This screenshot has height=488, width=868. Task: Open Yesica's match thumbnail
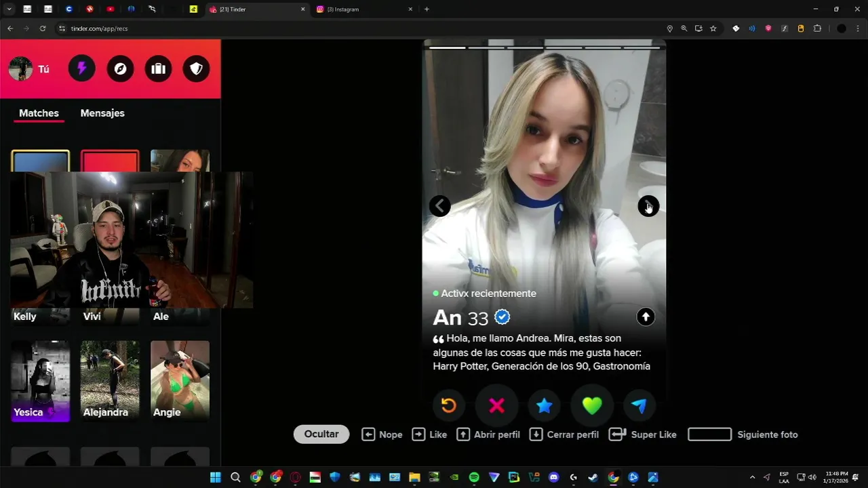coord(41,381)
